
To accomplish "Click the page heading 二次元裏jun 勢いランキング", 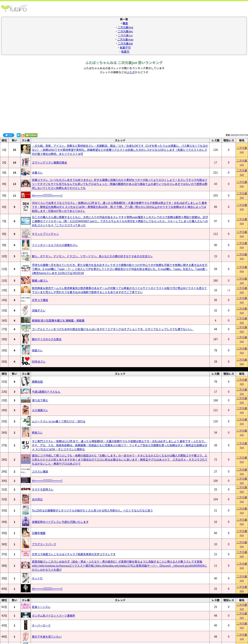I will (x=124, y=63).
